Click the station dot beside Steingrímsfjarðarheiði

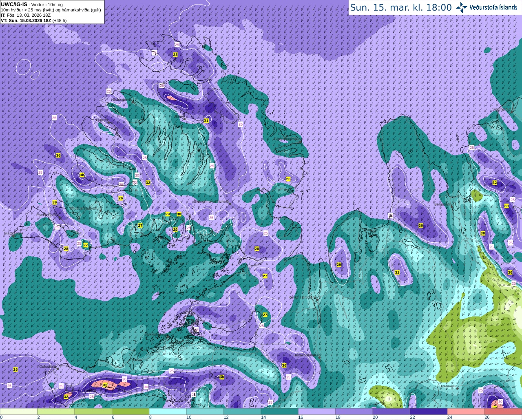point(230,203)
